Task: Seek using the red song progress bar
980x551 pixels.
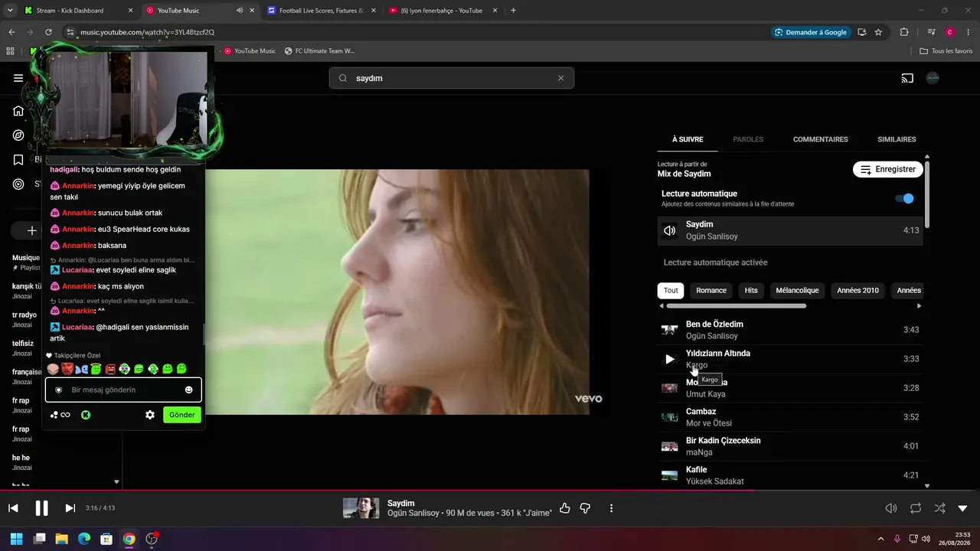Action: [x=490, y=491]
